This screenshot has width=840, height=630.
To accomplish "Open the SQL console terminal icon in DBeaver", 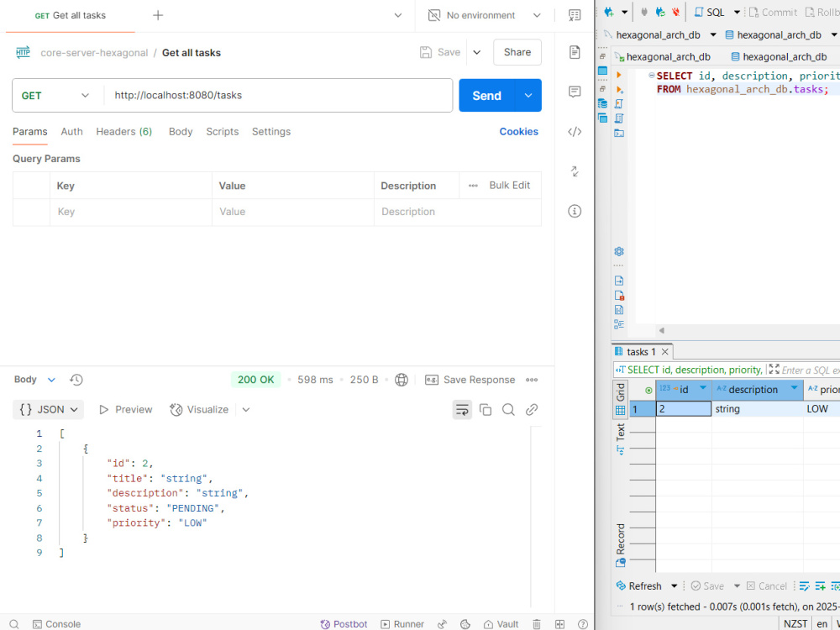I will (x=619, y=133).
